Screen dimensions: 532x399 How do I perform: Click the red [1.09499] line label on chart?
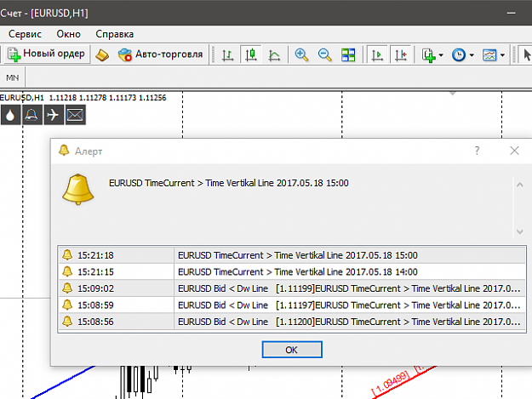pyautogui.click(x=390, y=384)
